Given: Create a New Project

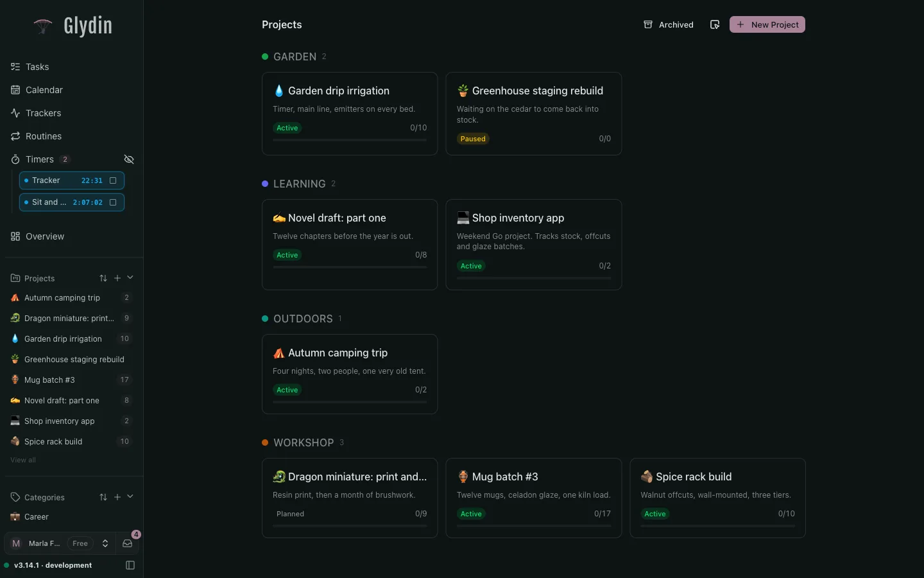Looking at the screenshot, I should coord(767,24).
